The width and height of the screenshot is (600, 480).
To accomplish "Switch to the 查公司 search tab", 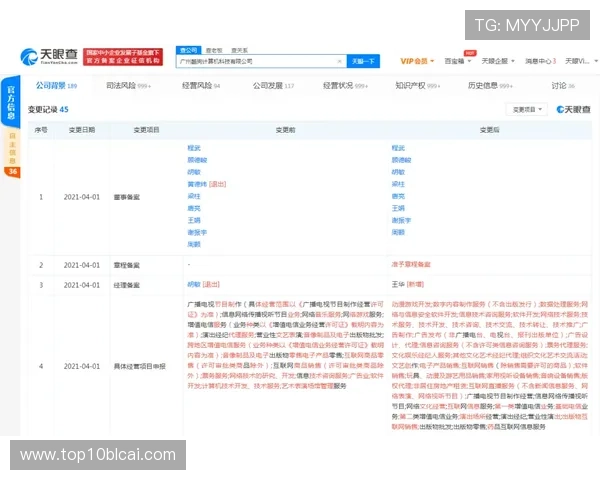I will pos(188,50).
